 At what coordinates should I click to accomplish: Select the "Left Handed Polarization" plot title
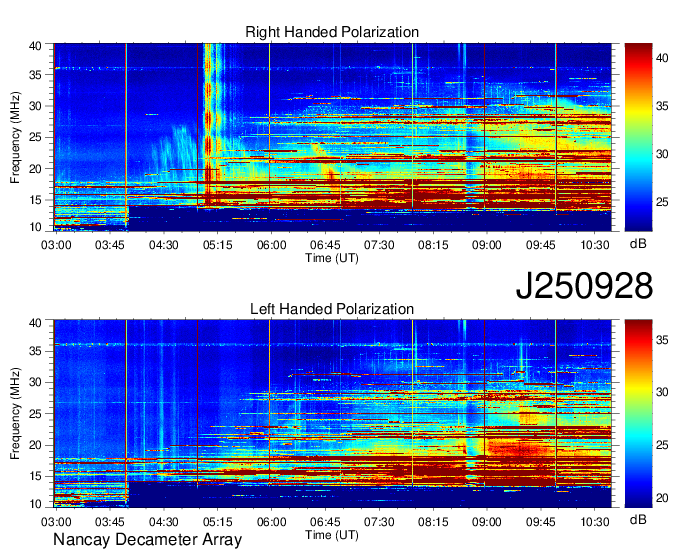[332, 310]
